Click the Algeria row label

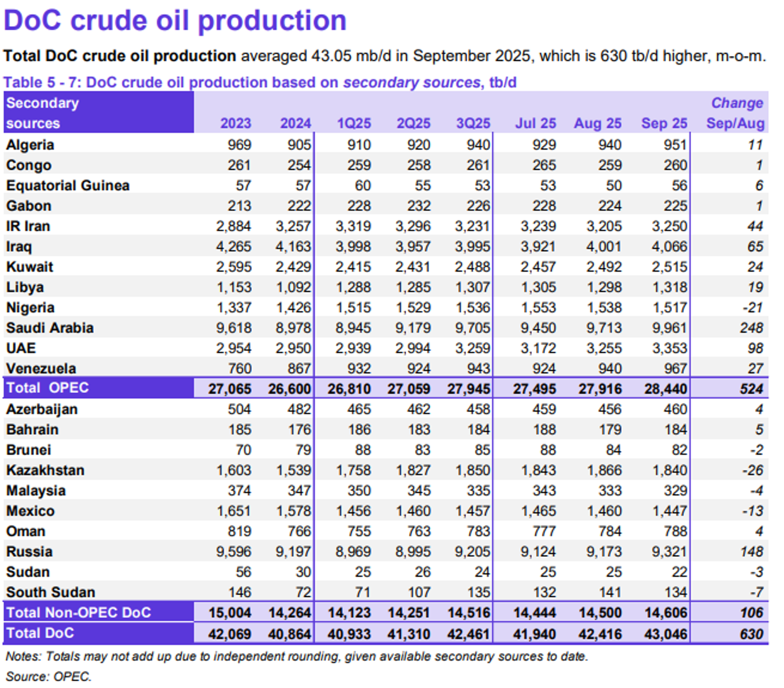[x=30, y=145]
